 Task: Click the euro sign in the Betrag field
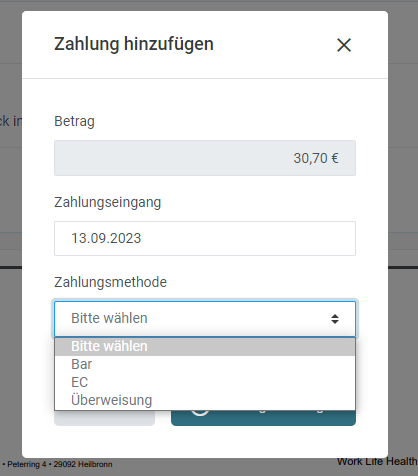[x=335, y=158]
